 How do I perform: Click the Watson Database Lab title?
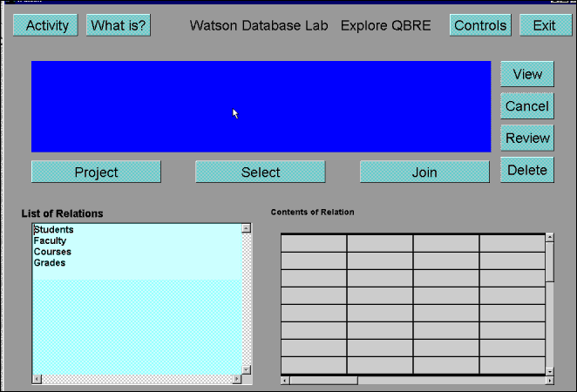[259, 25]
